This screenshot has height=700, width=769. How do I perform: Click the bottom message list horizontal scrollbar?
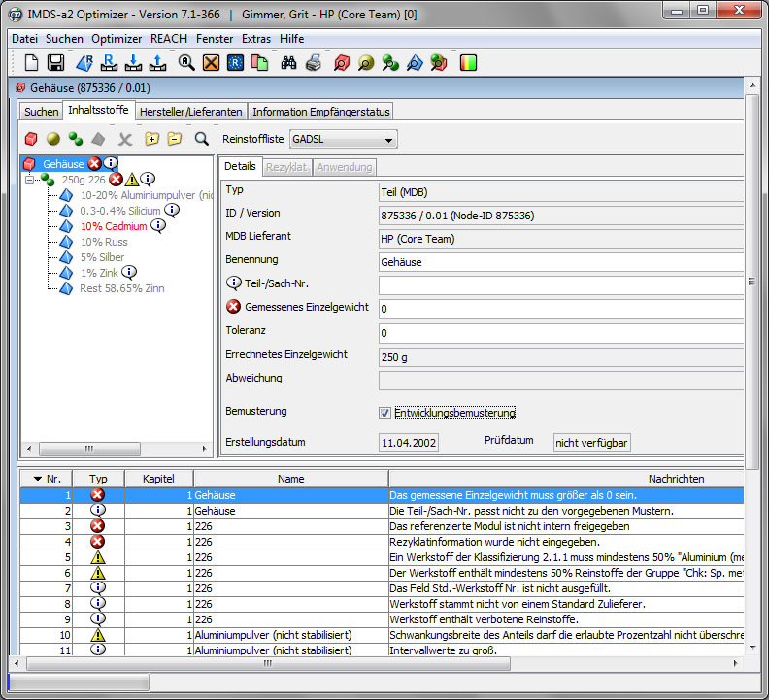click(x=268, y=664)
